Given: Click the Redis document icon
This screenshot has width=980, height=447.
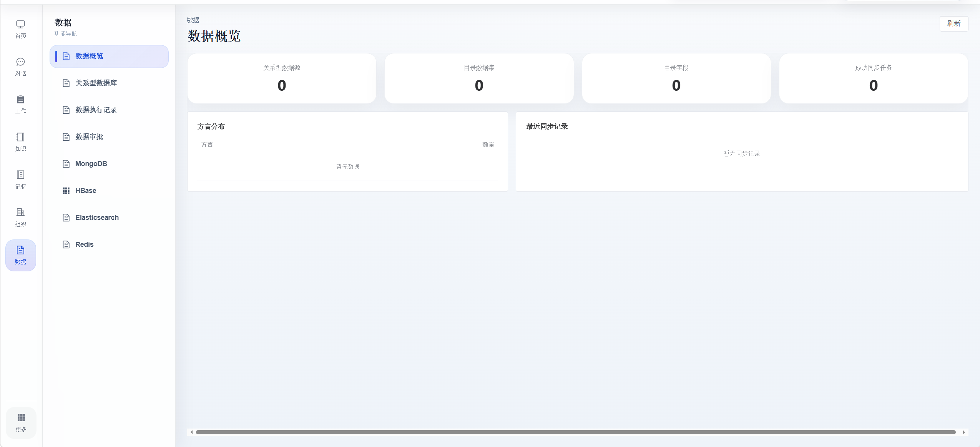Looking at the screenshot, I should pos(66,244).
